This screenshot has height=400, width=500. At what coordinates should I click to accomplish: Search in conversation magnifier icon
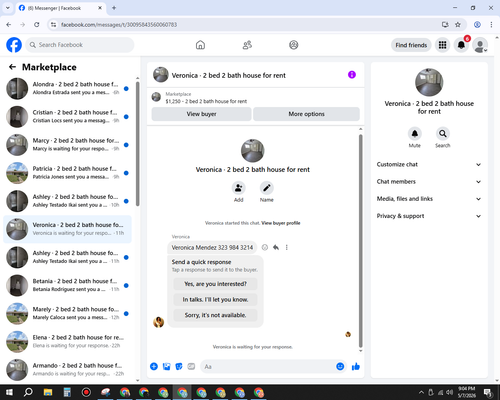[443, 134]
